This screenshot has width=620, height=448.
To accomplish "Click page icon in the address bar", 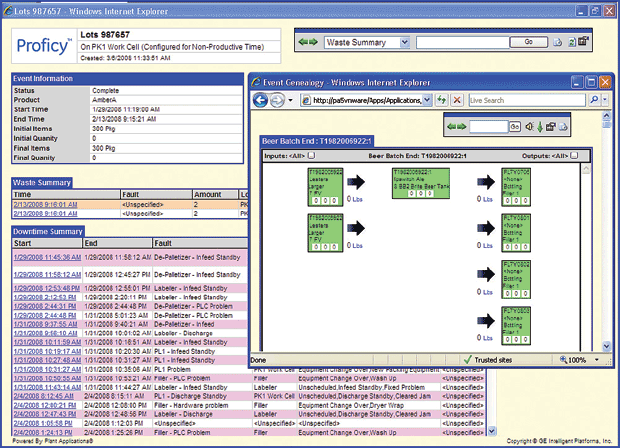I will [x=306, y=100].
